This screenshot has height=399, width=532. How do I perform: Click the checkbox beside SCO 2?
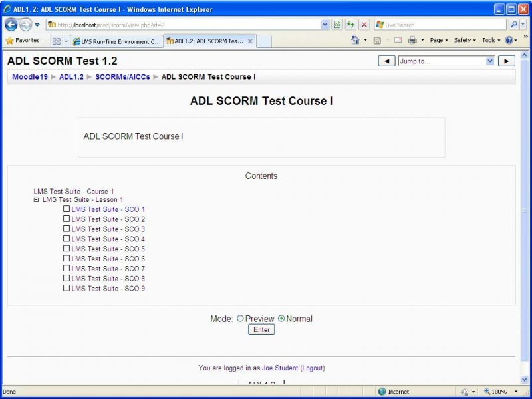[66, 219]
